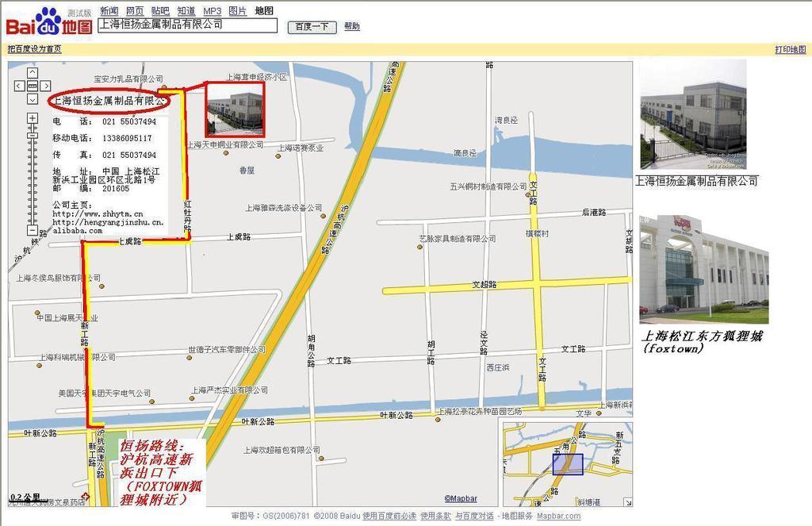This screenshot has height=526, width=812.
Task: Open 使用条款 footer link
Action: (x=435, y=516)
